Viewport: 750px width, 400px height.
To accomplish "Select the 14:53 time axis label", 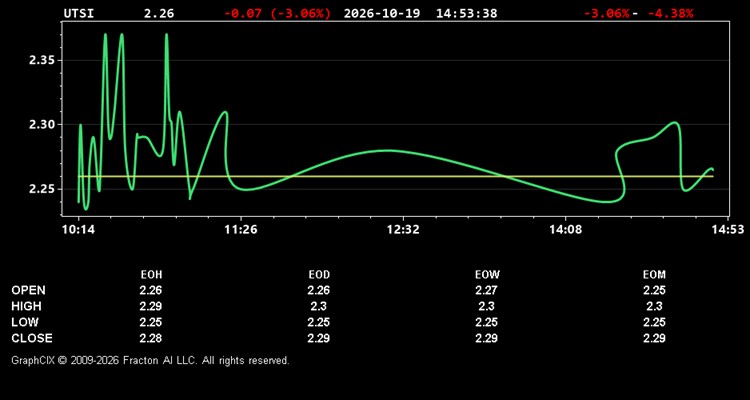I will click(x=728, y=230).
